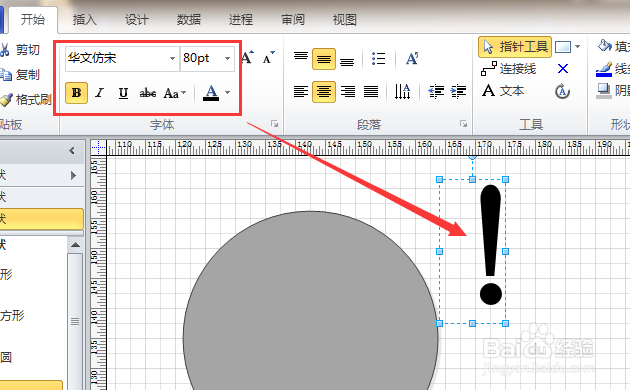Justify paragraph text

[371, 92]
